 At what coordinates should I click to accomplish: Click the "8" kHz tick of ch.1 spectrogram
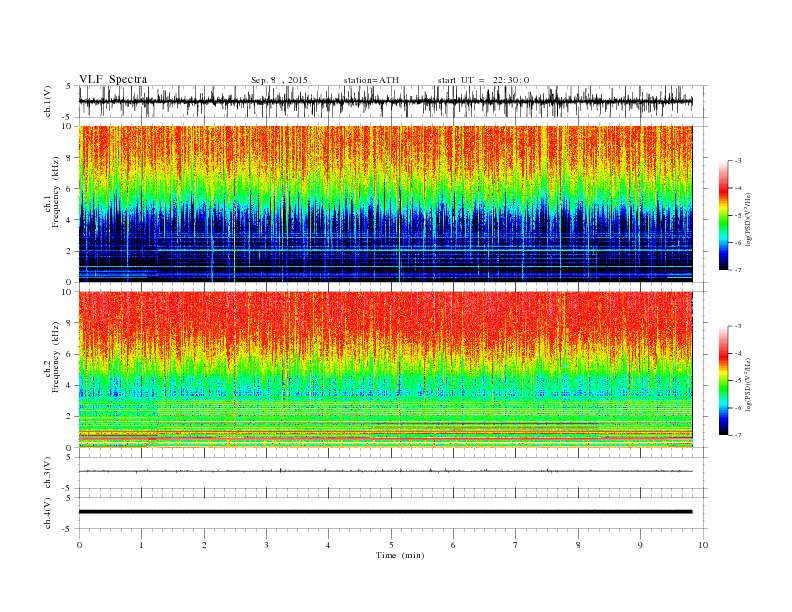coord(69,158)
